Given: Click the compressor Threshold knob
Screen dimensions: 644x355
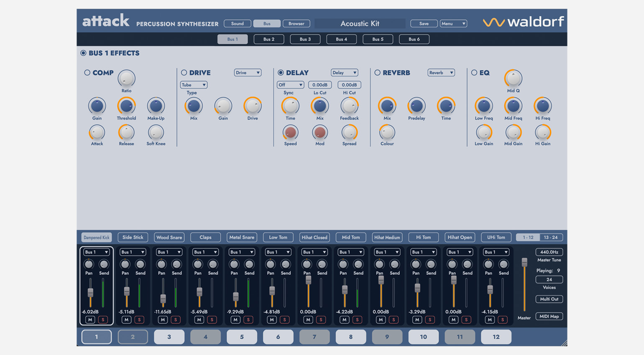Looking at the screenshot, I should click(126, 106).
